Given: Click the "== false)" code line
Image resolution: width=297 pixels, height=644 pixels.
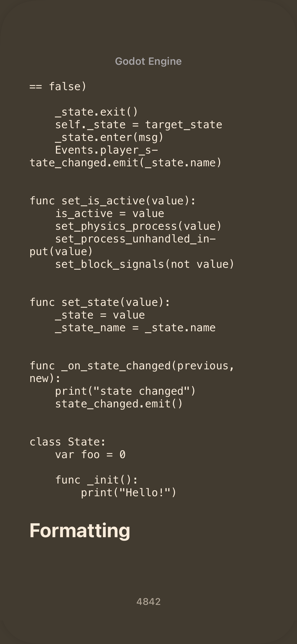Looking at the screenshot, I should [x=58, y=86].
